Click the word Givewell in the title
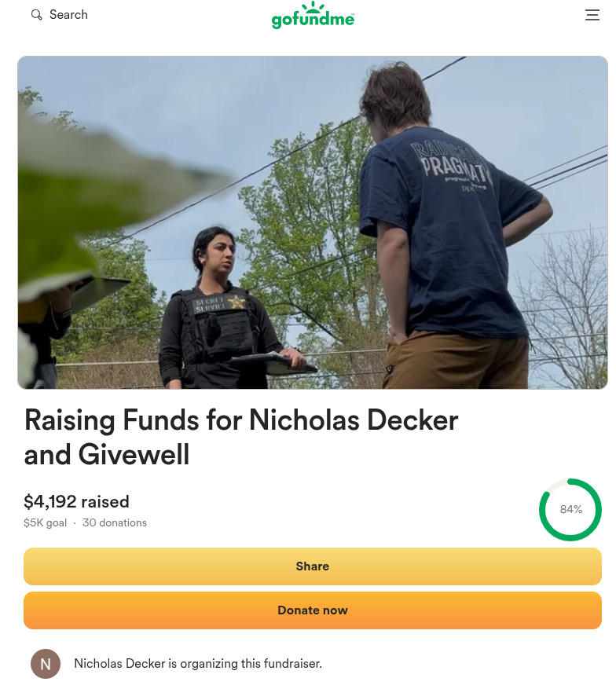616x689 pixels. [134, 454]
